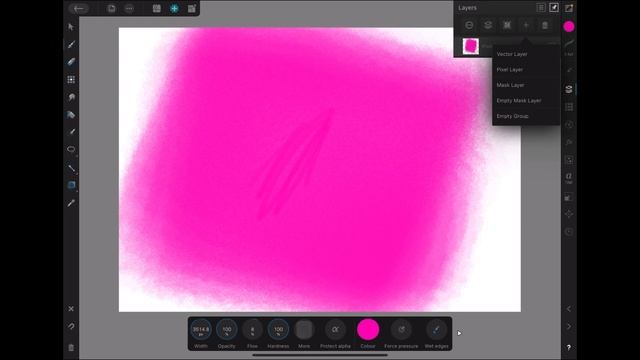Select the Erase Brush tool
The width and height of the screenshot is (640, 360).
click(71, 62)
